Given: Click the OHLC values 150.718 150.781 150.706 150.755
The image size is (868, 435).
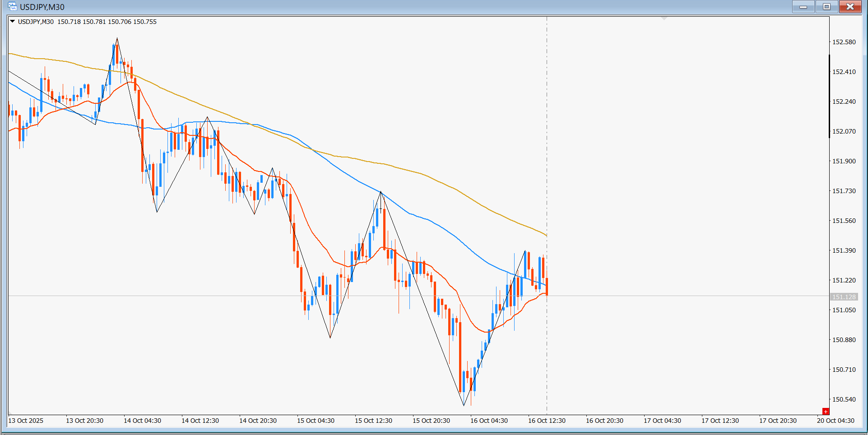Looking at the screenshot, I should 107,22.
